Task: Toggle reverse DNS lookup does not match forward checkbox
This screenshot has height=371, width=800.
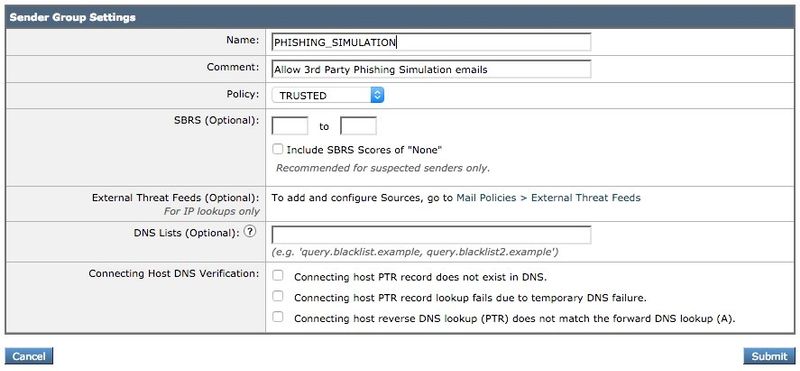Action: (x=277, y=317)
